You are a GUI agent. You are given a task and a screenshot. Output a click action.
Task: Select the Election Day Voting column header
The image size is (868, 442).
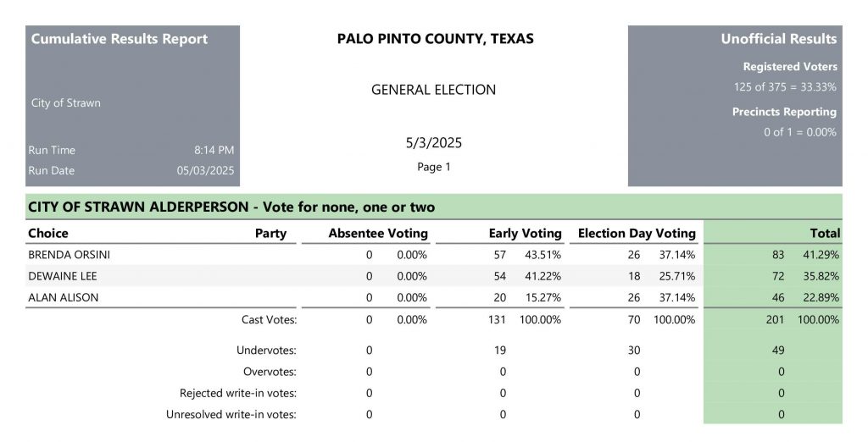click(x=637, y=233)
